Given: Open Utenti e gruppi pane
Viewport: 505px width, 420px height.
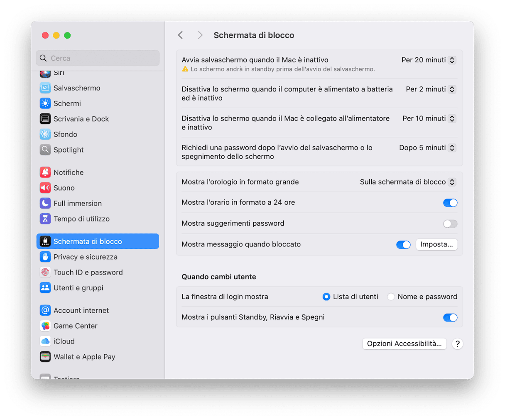Looking at the screenshot, I should coord(98,287).
